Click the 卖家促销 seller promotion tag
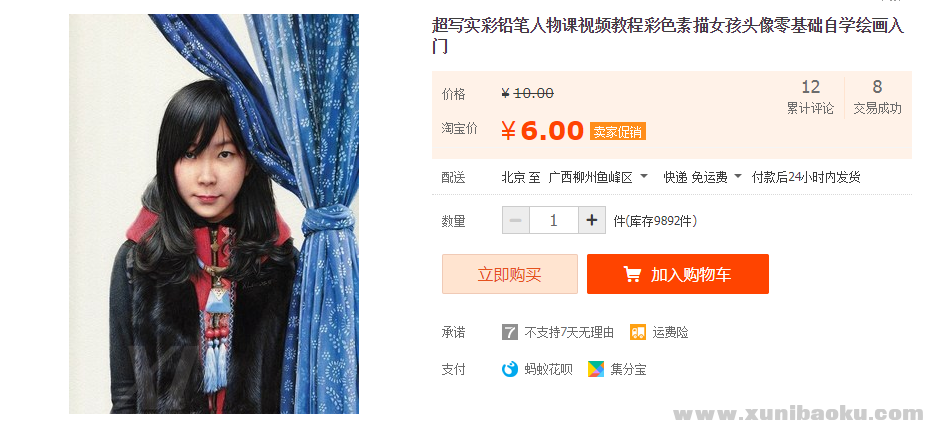 click(x=618, y=131)
